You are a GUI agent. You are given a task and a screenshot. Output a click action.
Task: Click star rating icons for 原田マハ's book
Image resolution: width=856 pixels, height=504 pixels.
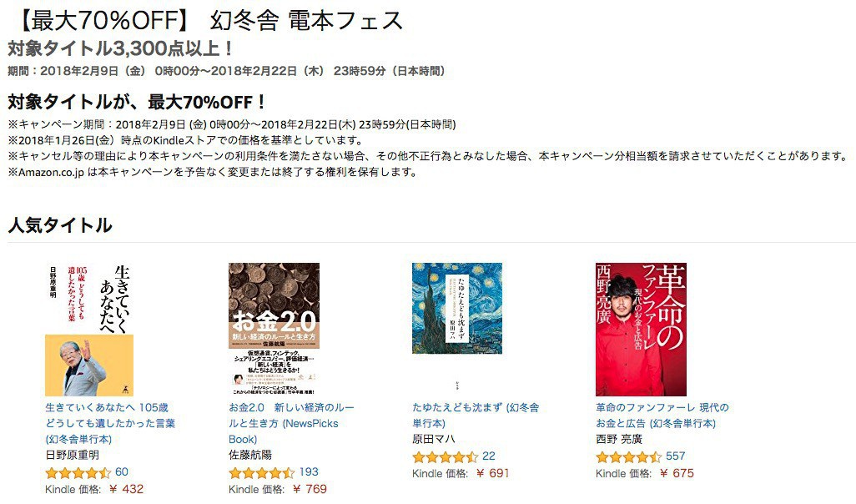[445, 456]
